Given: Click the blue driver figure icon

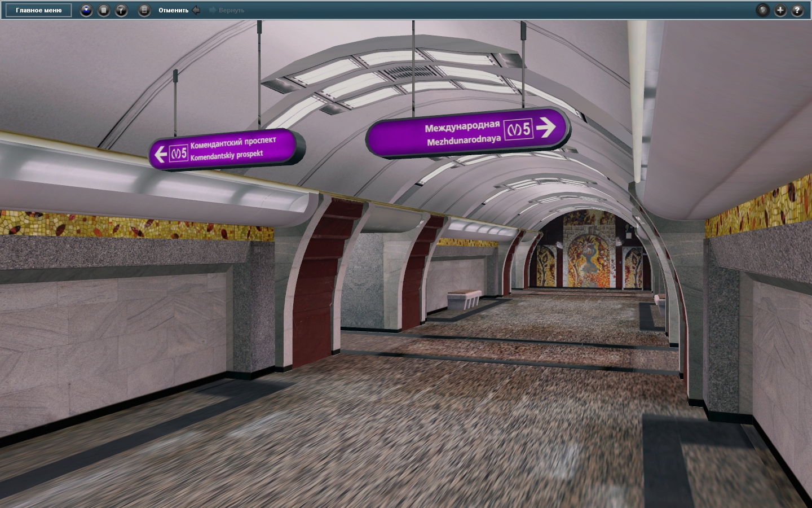Looking at the screenshot, I should pyautogui.click(x=86, y=10).
